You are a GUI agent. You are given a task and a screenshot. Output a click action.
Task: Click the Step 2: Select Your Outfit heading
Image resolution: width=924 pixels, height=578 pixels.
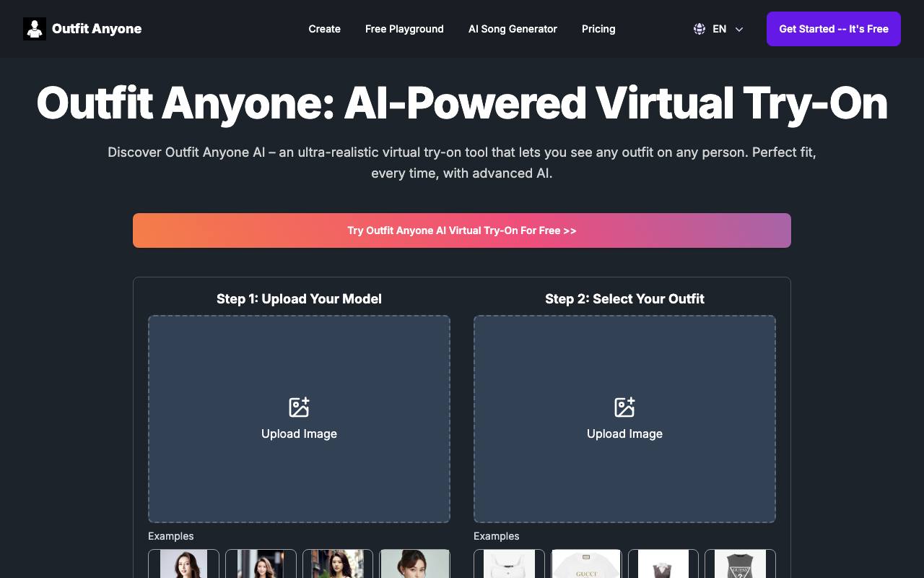pos(624,299)
